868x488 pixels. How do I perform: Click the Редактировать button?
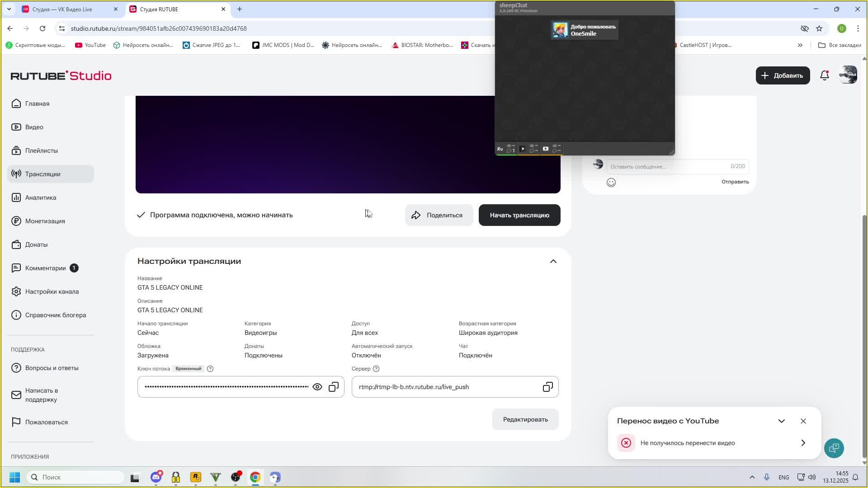pos(525,419)
